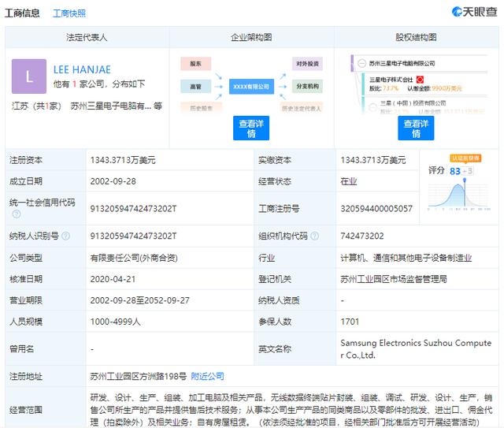The image size is (504, 428).
Task: Open help icon under 统一社会信用代码
Action: click(17, 214)
